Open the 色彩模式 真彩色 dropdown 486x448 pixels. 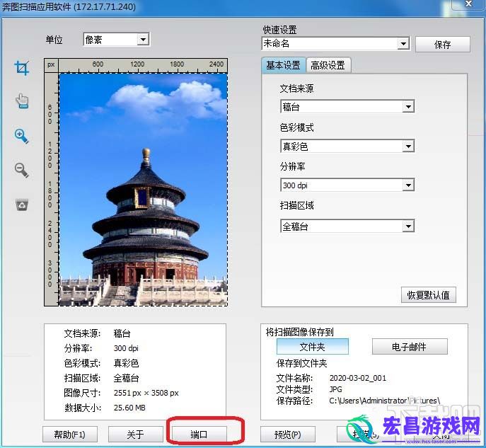click(x=347, y=146)
